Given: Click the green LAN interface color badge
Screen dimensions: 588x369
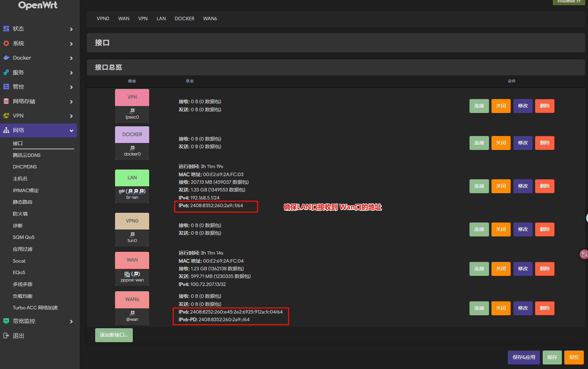Looking at the screenshot, I should click(132, 178).
